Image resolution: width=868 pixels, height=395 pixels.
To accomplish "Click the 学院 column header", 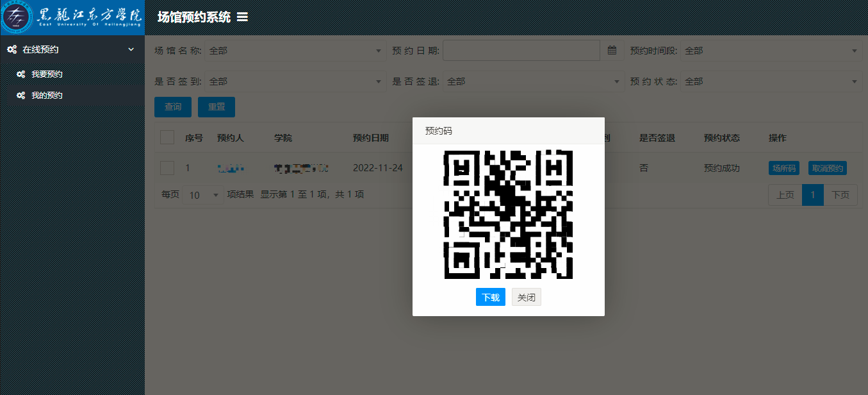I will click(x=283, y=138).
